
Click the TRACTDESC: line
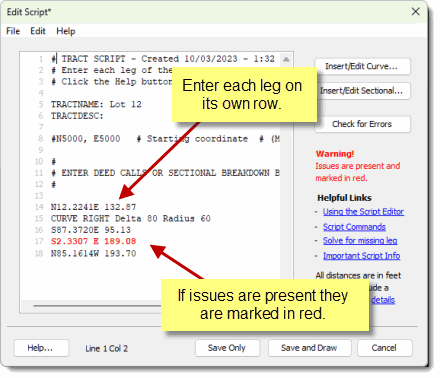pos(77,116)
